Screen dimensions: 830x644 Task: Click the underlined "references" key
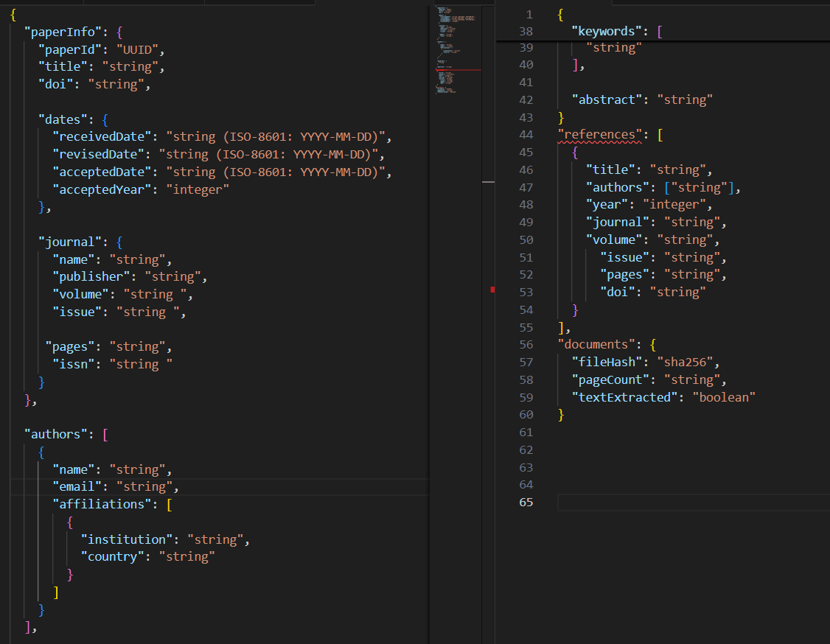pyautogui.click(x=600, y=135)
